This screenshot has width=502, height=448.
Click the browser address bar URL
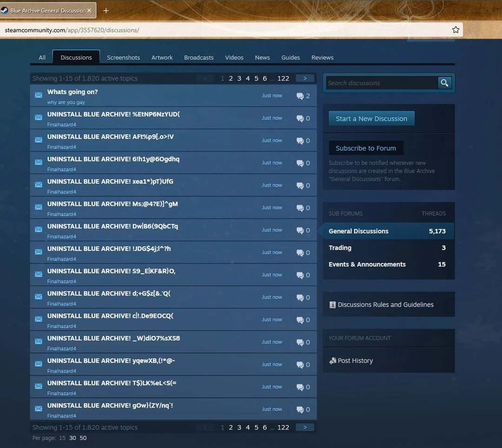[x=72, y=30]
